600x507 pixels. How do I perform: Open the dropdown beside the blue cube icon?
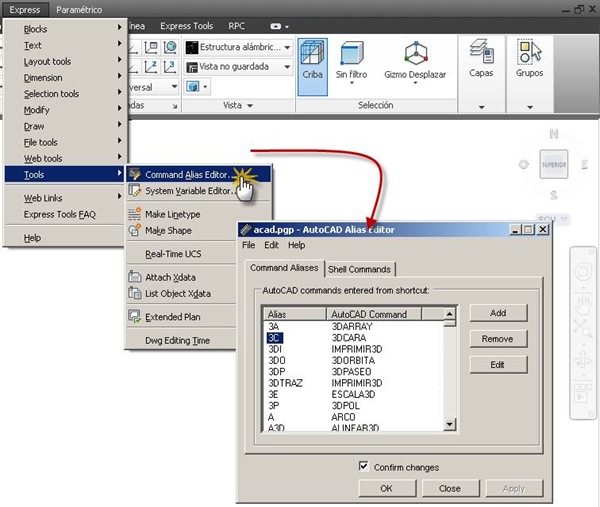point(205,87)
